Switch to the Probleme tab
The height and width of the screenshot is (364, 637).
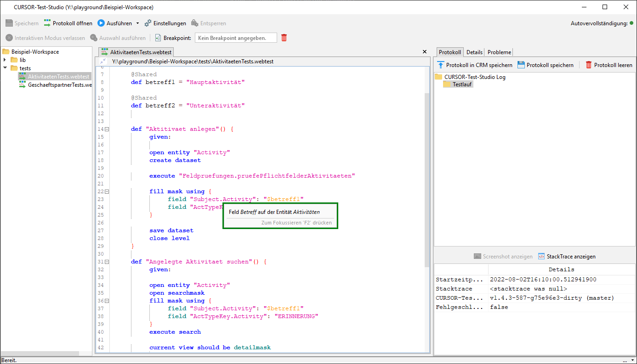[499, 52]
